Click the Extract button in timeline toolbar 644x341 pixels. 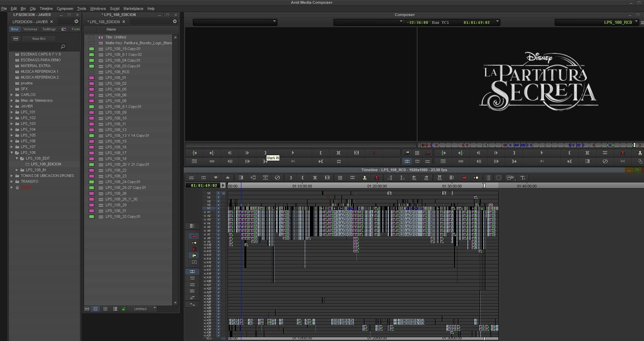pyautogui.click(x=377, y=178)
